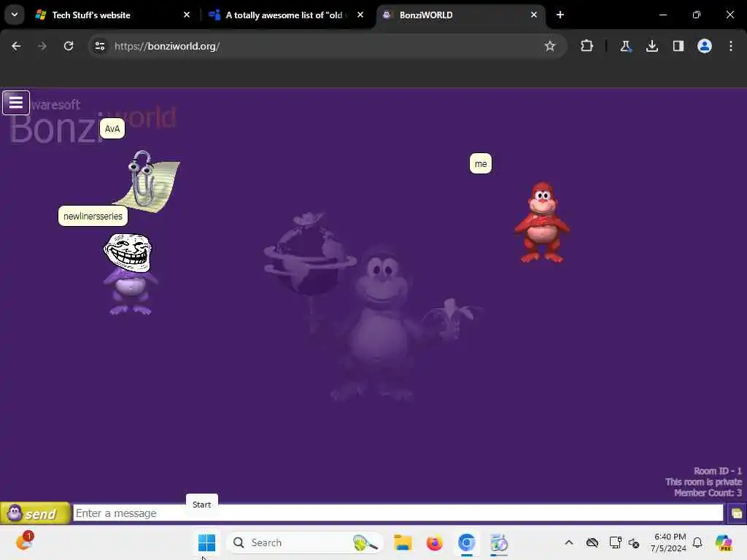Bookmark this page with star icon
Image resolution: width=747 pixels, height=560 pixels.
pyautogui.click(x=550, y=46)
